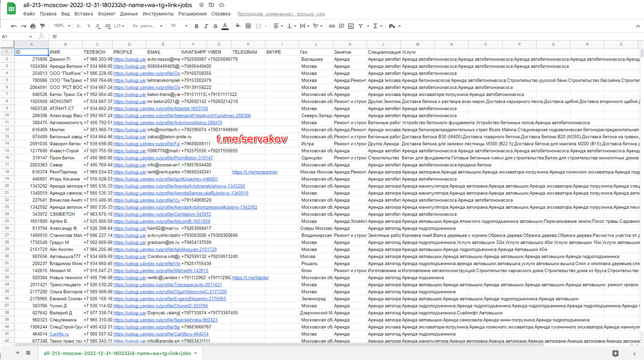Undo the last action
The width and height of the screenshot is (644, 360).
[14, 26]
